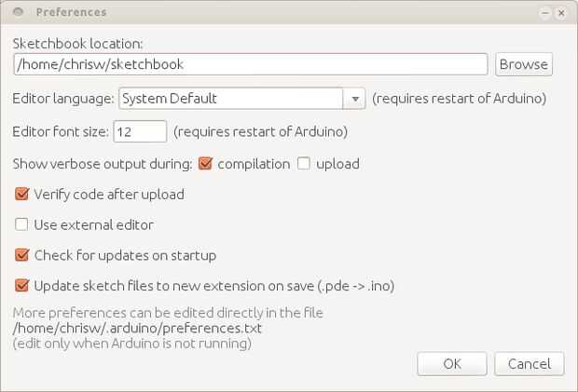
Task: Close the Preferences window with the X
Action: (560, 13)
